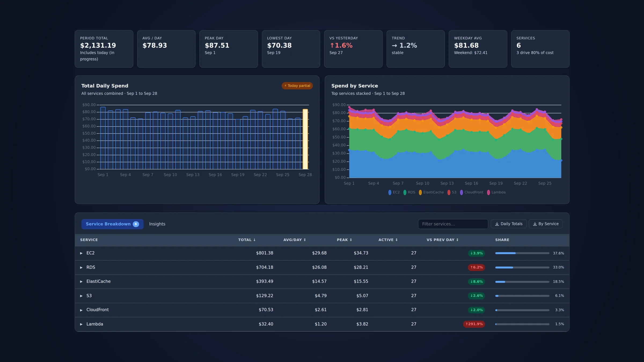This screenshot has width=644, height=362.
Task: Click the Weekday Avg $81.68 value
Action: pyautogui.click(x=466, y=46)
